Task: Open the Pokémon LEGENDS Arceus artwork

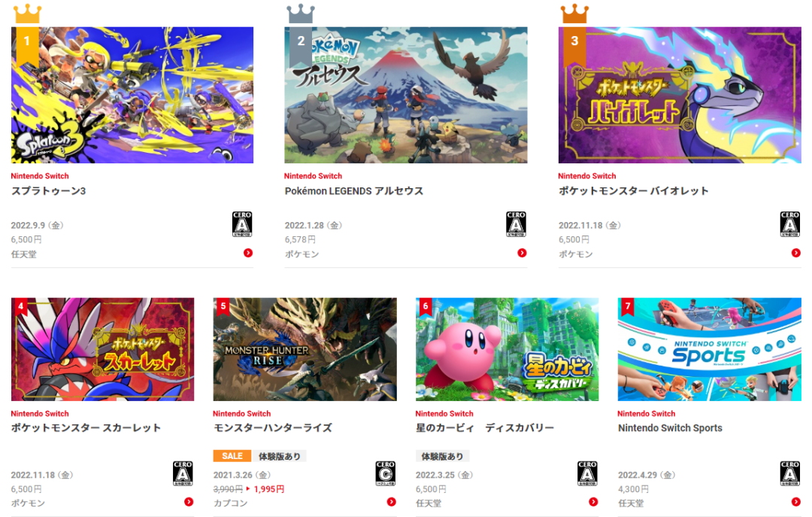Action: (406, 95)
